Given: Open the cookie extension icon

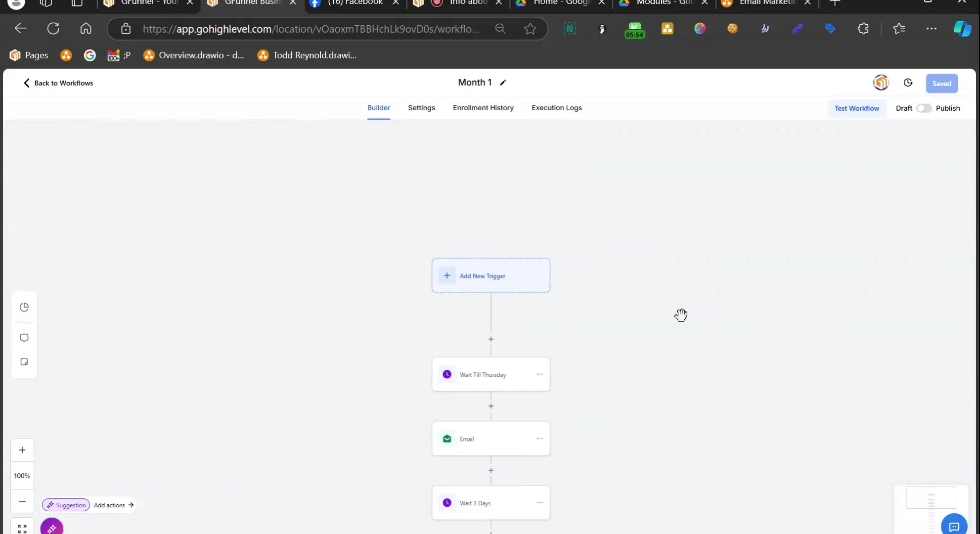Looking at the screenshot, I should click(x=732, y=29).
